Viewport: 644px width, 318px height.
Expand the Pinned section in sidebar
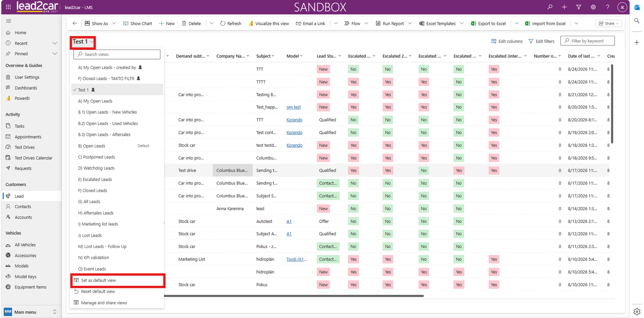(x=55, y=53)
